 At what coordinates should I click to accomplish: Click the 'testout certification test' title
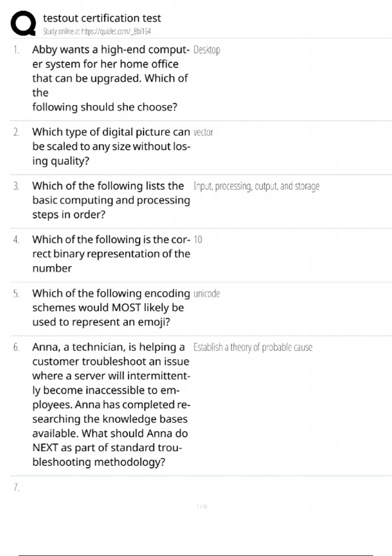click(x=102, y=18)
